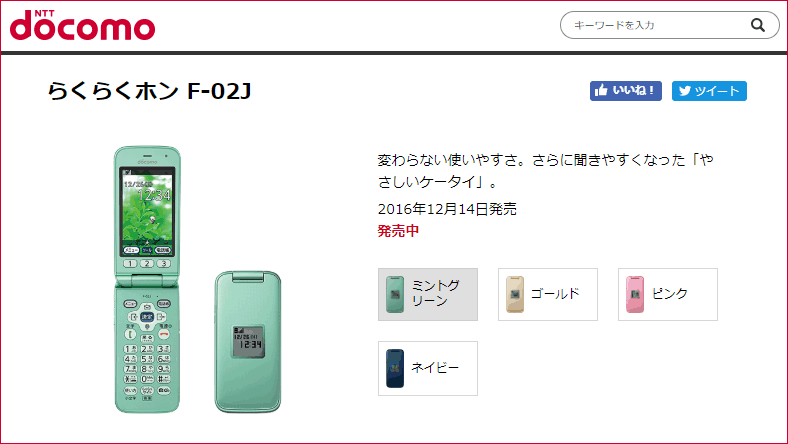
Task: Select the ネイビー color option
Action: pos(428,369)
